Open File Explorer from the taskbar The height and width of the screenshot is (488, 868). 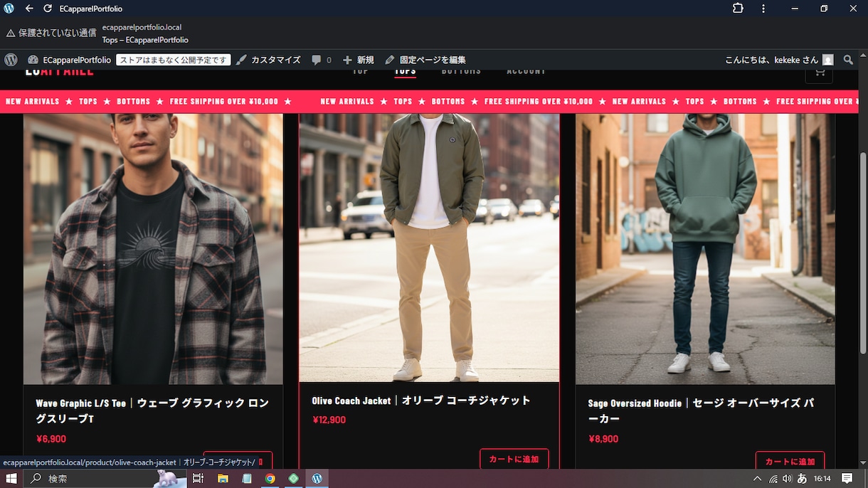(x=223, y=479)
